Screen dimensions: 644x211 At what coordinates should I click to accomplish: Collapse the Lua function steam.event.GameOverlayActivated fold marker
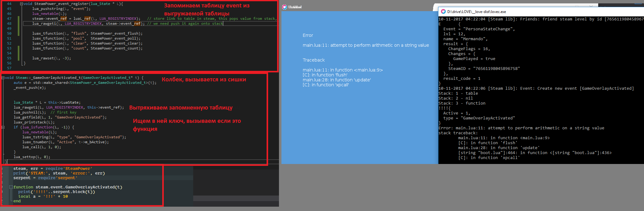pyautogui.click(x=11, y=187)
